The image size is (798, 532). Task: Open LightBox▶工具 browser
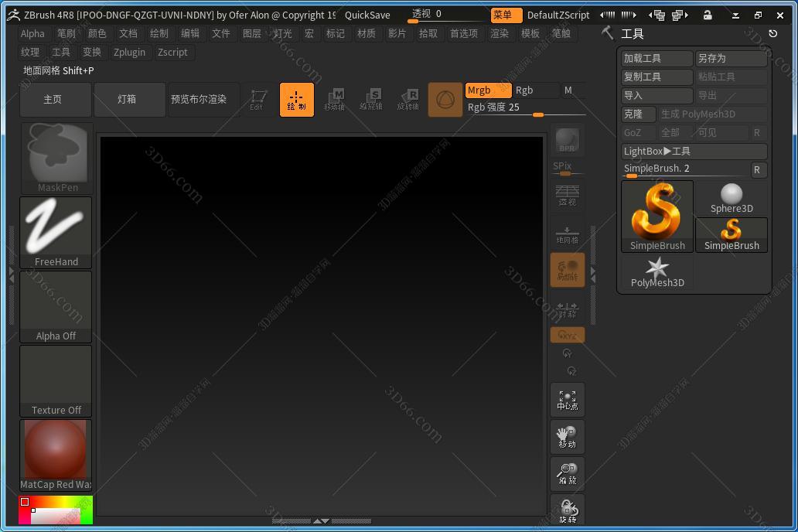tap(694, 152)
